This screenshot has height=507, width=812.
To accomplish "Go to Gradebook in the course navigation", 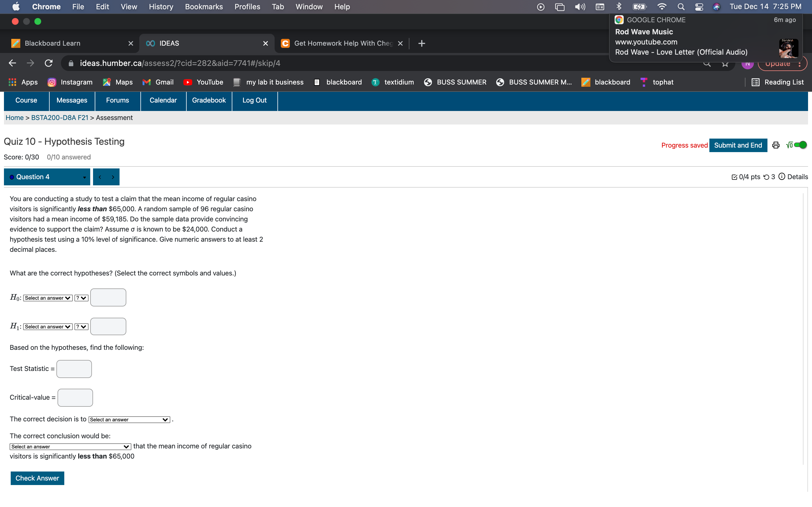I will pos(209,100).
